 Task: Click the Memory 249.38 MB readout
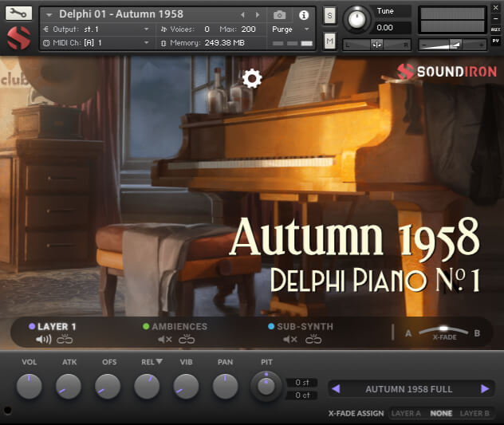click(224, 43)
